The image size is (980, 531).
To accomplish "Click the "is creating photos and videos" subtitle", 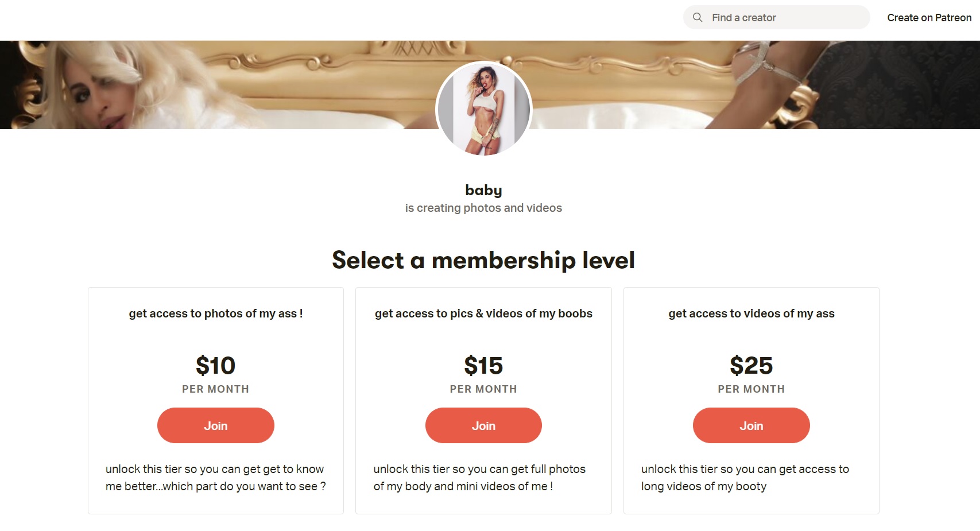I will (483, 208).
